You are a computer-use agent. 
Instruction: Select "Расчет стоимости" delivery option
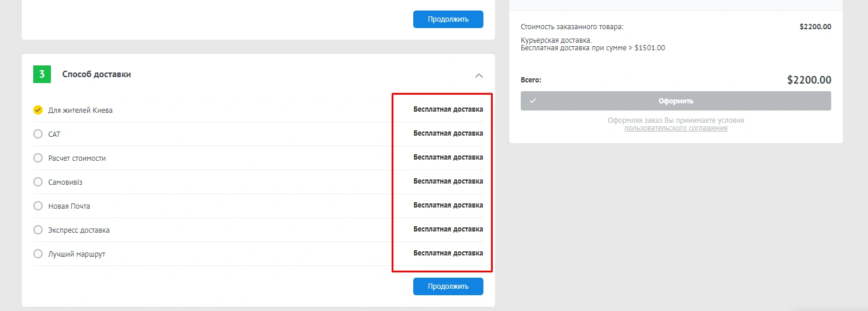(x=38, y=158)
